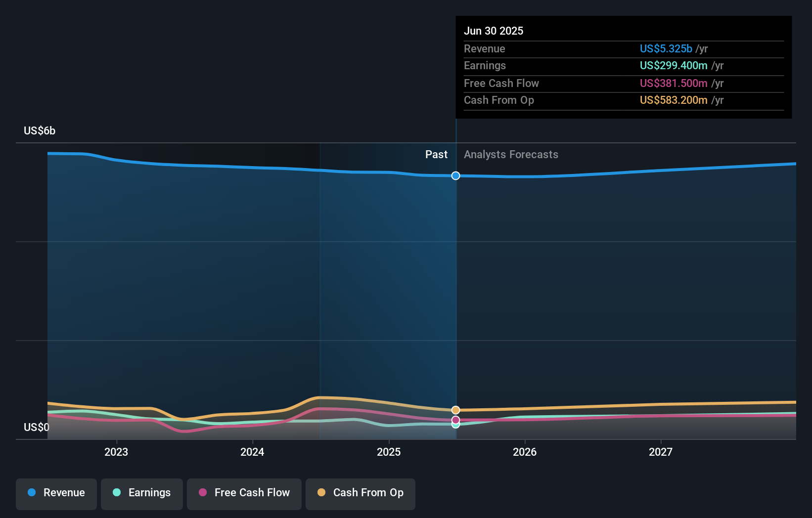Toggle the Revenue legend button

pos(56,494)
